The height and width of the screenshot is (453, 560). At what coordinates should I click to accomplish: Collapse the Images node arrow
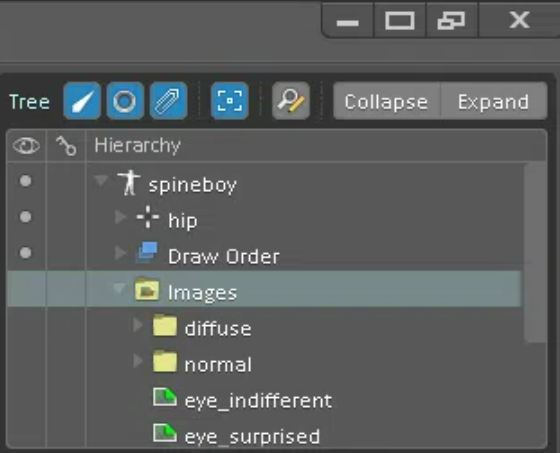pyautogui.click(x=119, y=288)
